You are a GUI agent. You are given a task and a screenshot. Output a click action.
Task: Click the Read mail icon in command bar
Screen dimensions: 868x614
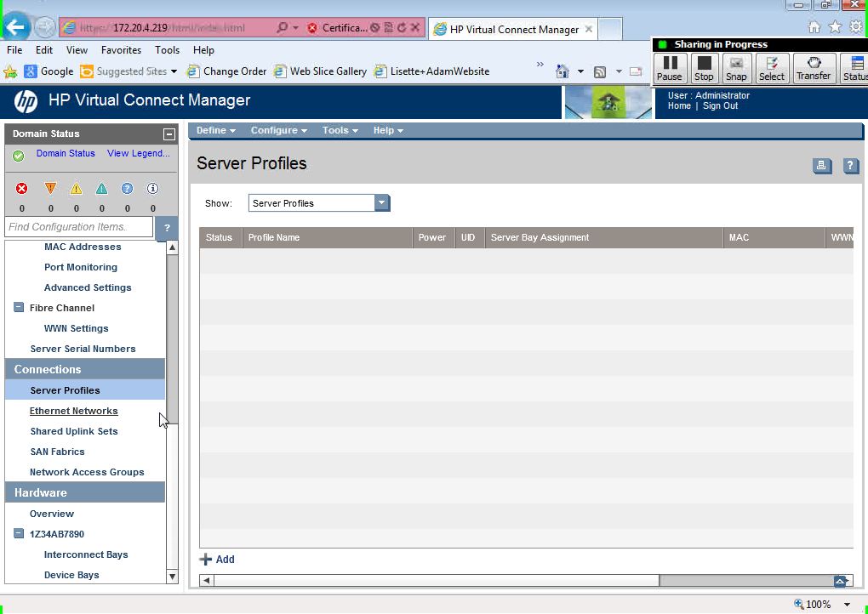[x=636, y=71]
